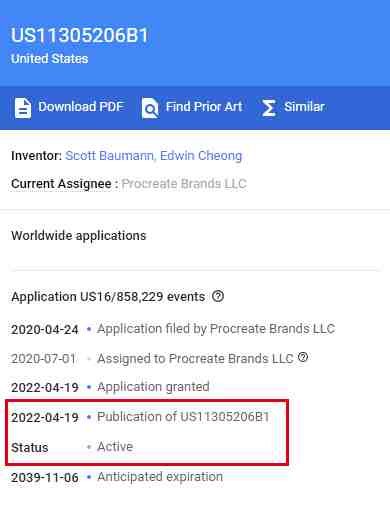Select the Worldwide applications heading
The width and height of the screenshot is (390, 507).
(79, 236)
